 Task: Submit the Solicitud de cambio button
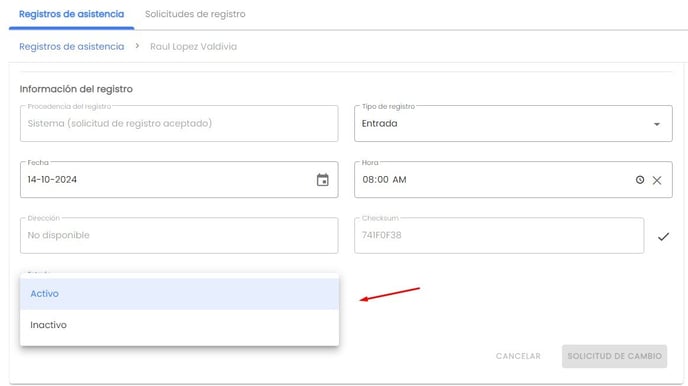tap(614, 356)
